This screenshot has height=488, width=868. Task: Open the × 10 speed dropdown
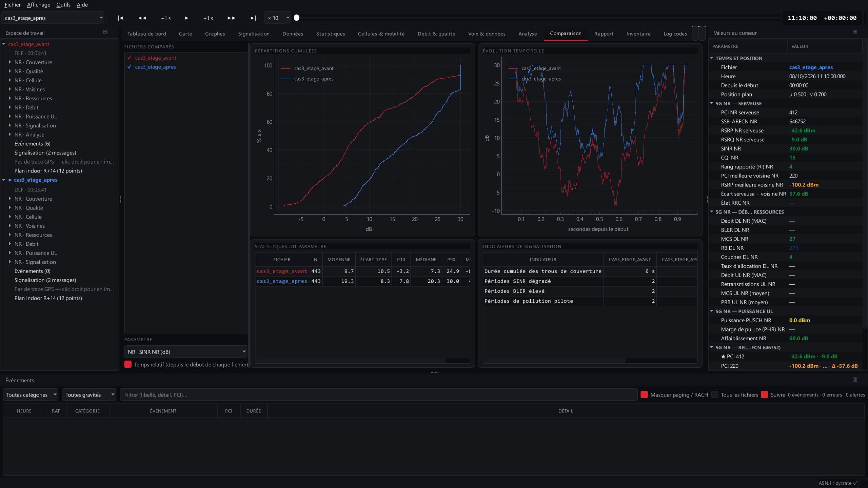click(x=278, y=18)
